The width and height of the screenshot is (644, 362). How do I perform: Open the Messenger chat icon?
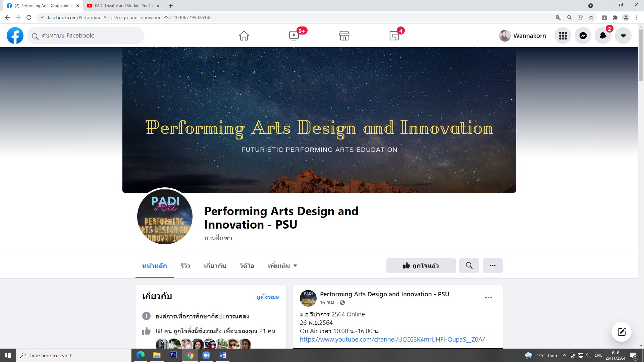[x=583, y=36]
